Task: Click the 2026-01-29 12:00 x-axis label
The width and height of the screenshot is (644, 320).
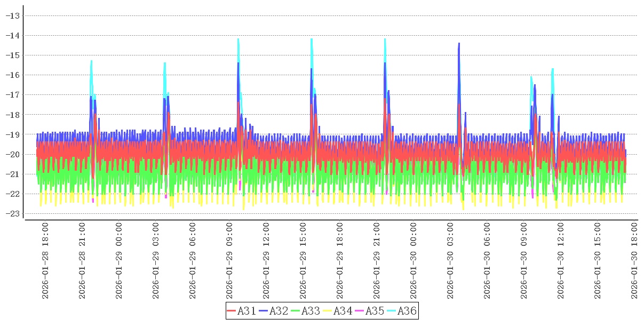Action: (266, 261)
